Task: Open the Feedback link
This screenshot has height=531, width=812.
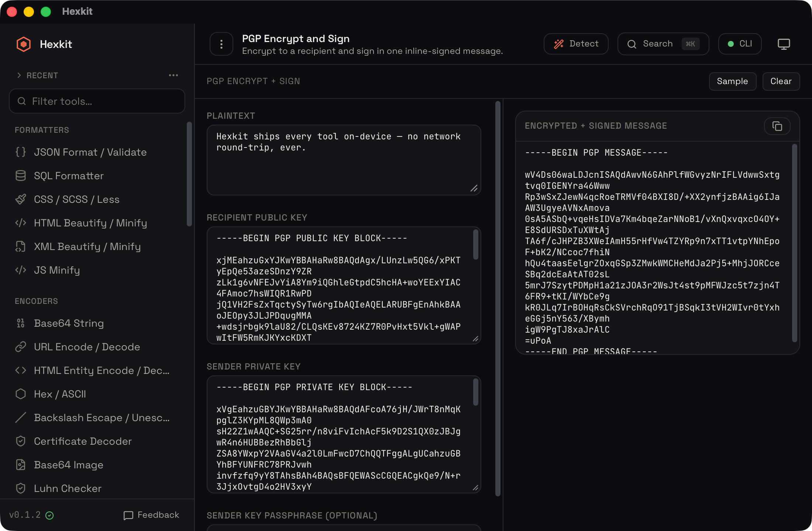Action: (x=151, y=515)
